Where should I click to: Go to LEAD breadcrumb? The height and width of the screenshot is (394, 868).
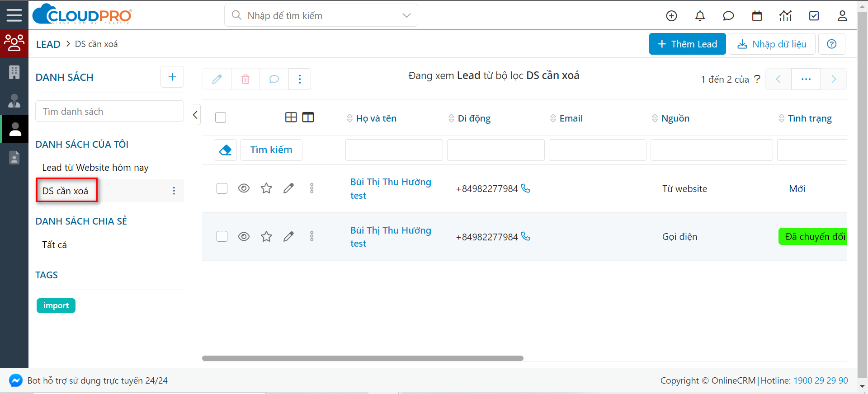(x=48, y=44)
